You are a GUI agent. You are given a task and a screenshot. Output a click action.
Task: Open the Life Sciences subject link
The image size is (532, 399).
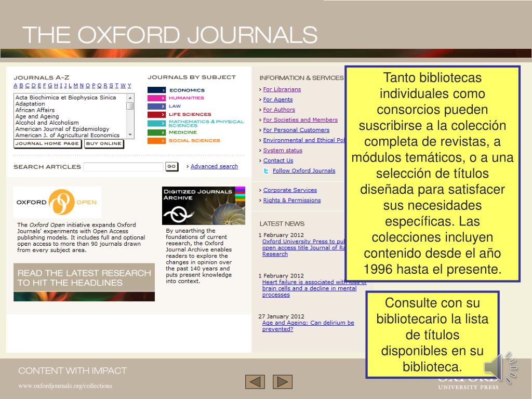point(190,114)
